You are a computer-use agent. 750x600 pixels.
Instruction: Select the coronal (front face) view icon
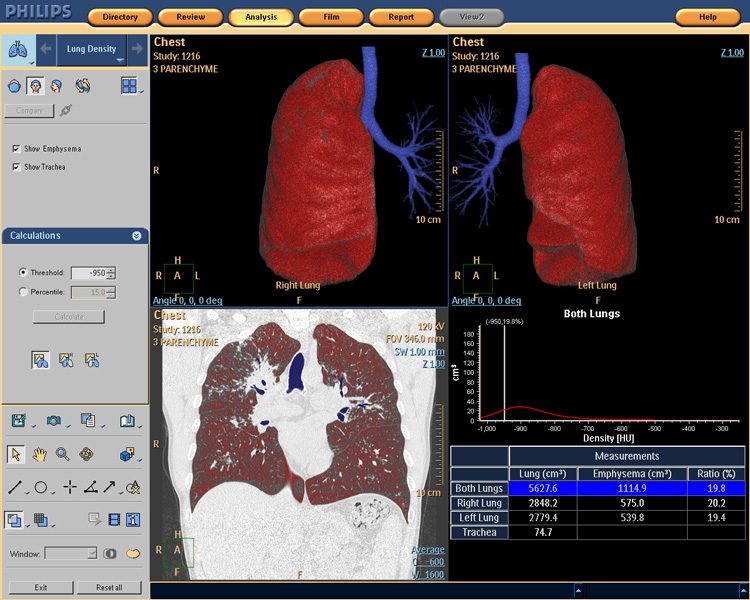35,87
